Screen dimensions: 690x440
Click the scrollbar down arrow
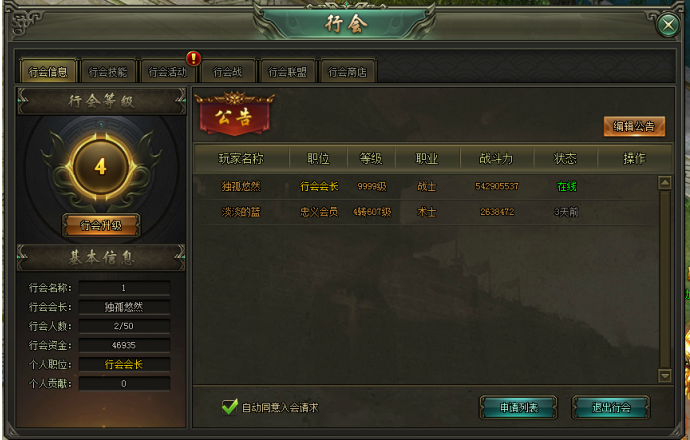tap(664, 375)
